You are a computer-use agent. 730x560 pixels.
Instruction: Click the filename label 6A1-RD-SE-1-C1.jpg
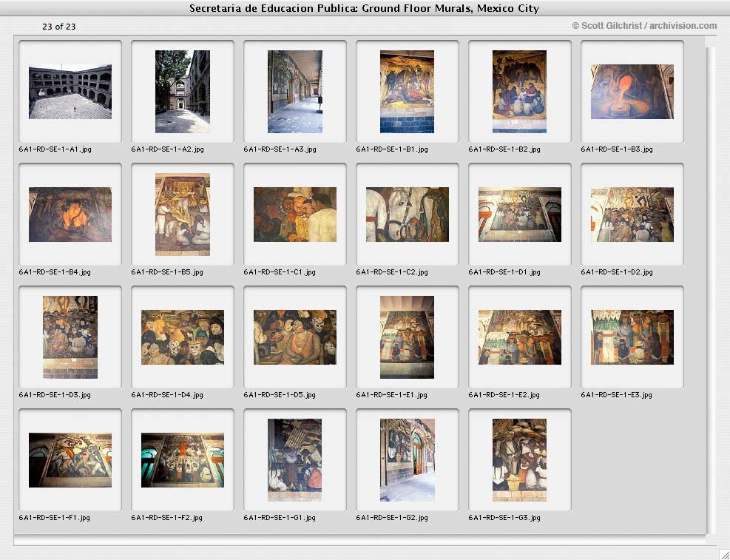[280, 271]
